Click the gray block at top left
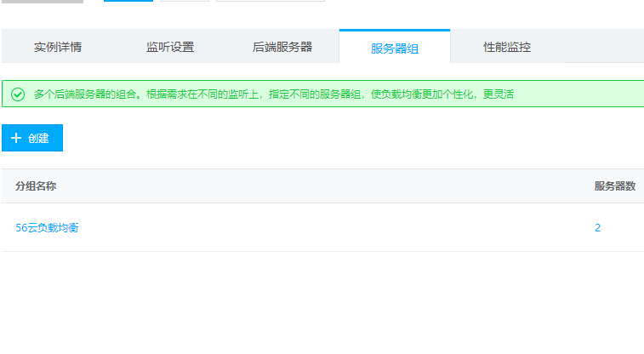This screenshot has width=644, height=354. point(42,1)
